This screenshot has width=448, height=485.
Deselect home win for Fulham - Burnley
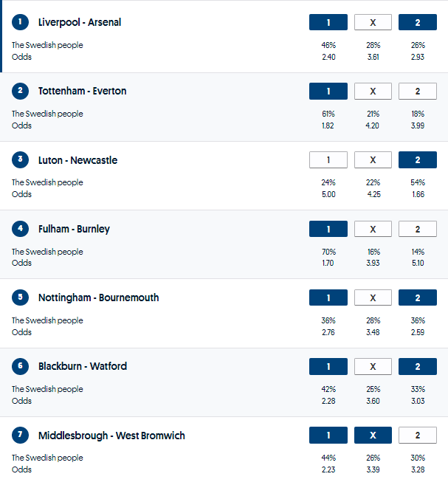pyautogui.click(x=328, y=229)
